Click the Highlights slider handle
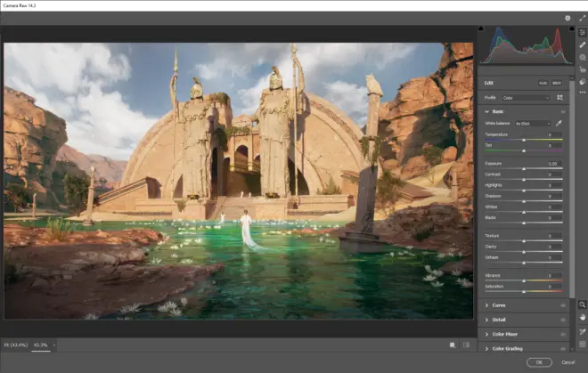This screenshot has height=373, width=588. pos(524,191)
